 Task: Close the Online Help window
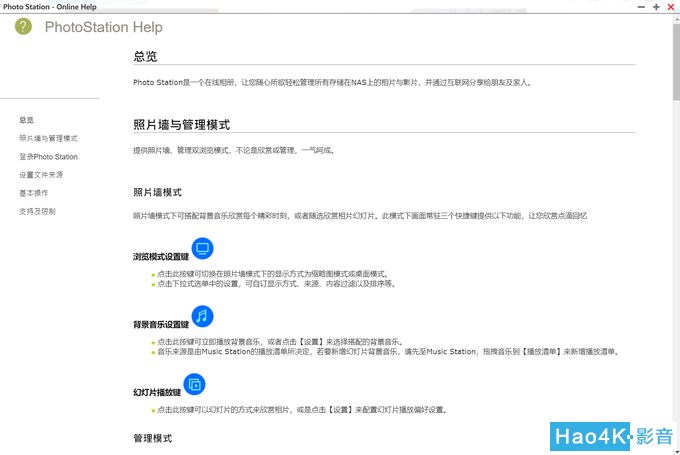[670, 7]
